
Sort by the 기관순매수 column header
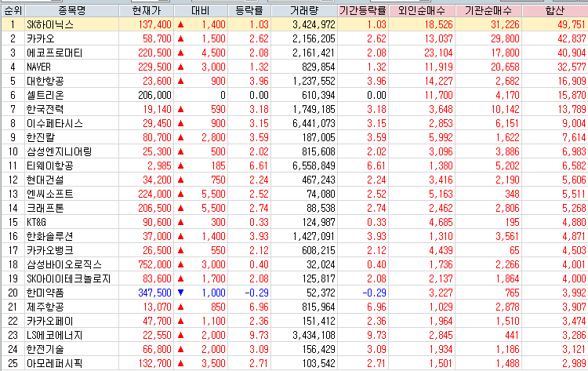tap(488, 10)
